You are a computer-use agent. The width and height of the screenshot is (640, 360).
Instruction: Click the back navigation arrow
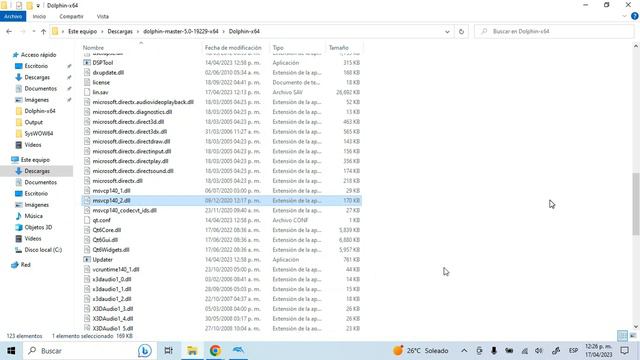(9, 31)
